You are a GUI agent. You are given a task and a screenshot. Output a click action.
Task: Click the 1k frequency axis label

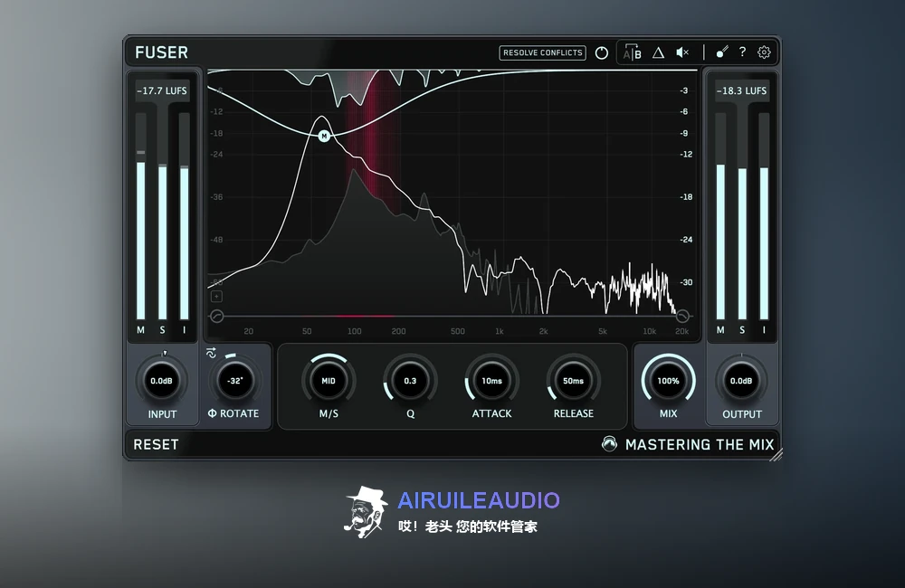(x=500, y=331)
